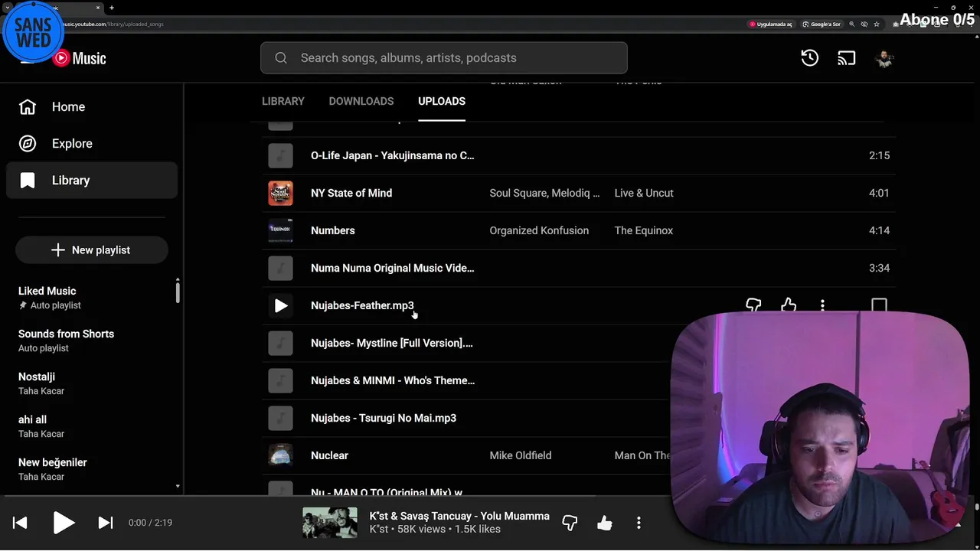Open the player bar three-dot menu
The image size is (980, 551).
click(639, 523)
